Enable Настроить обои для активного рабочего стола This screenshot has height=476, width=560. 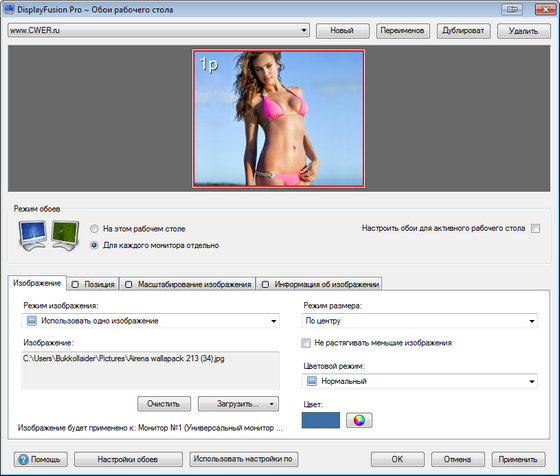[535, 228]
